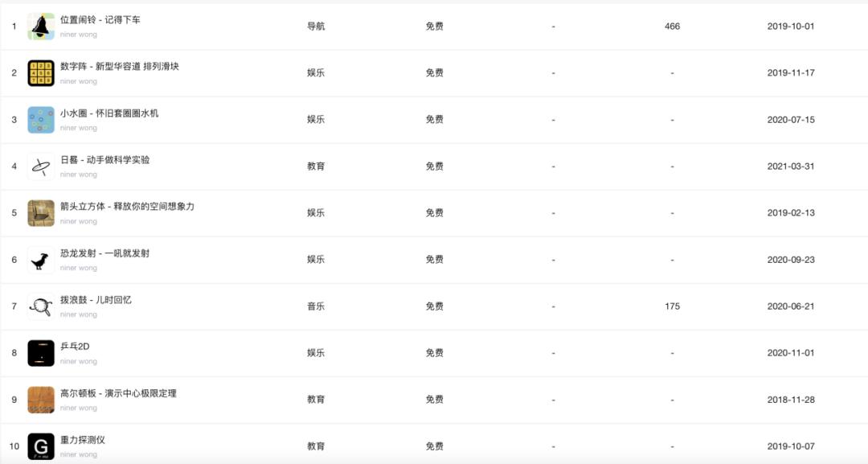Viewport: 868px width, 464px height.
Task: Click the 恐龙发射 - 一吼就发射 title
Action: pyautogui.click(x=104, y=253)
